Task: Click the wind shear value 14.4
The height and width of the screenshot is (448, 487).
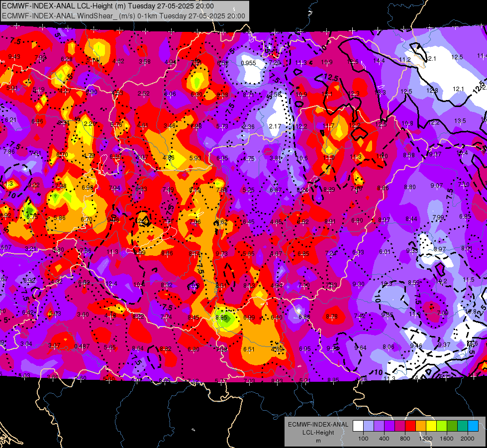Action: [x=379, y=61]
